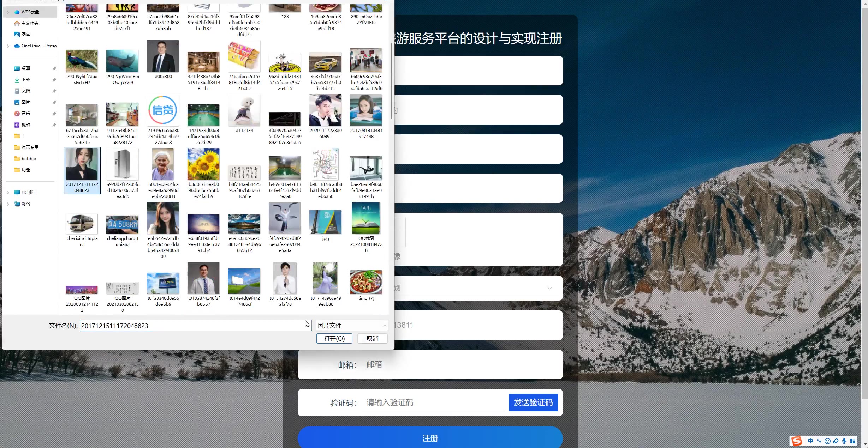Select the 演示专用 folder in navigation pane
Image resolution: width=868 pixels, height=448 pixels.
pos(30,147)
